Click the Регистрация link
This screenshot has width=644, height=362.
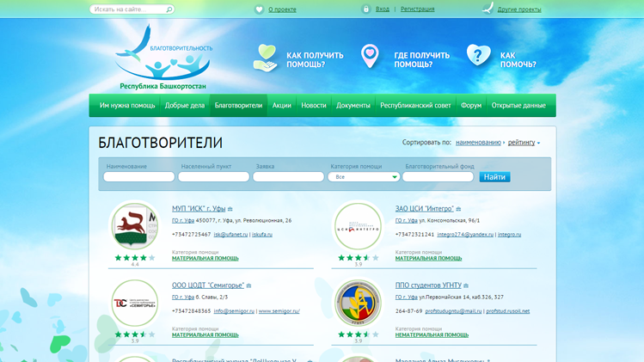[417, 9]
